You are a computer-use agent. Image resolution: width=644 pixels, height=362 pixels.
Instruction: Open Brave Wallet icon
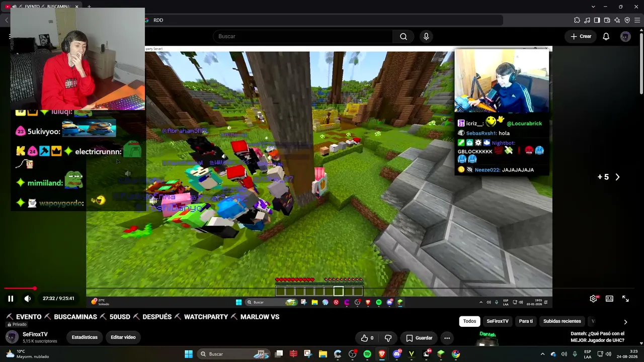coord(607,20)
